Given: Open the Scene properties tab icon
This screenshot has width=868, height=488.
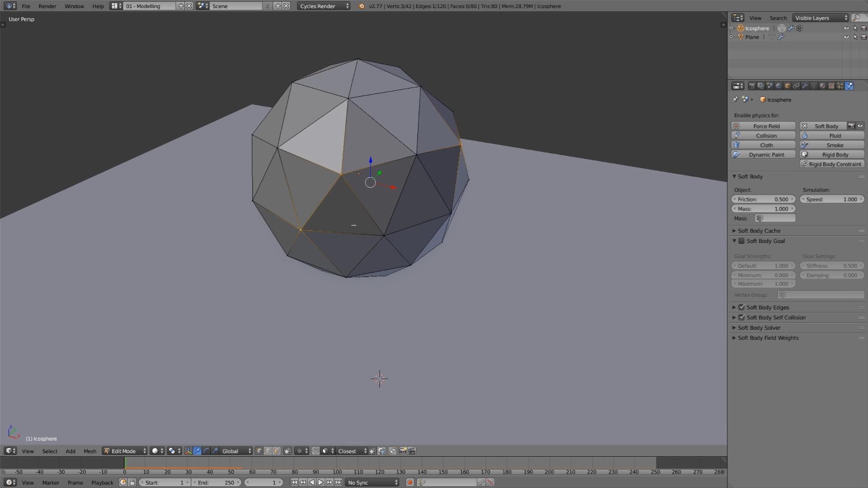Looking at the screenshot, I should (x=769, y=86).
